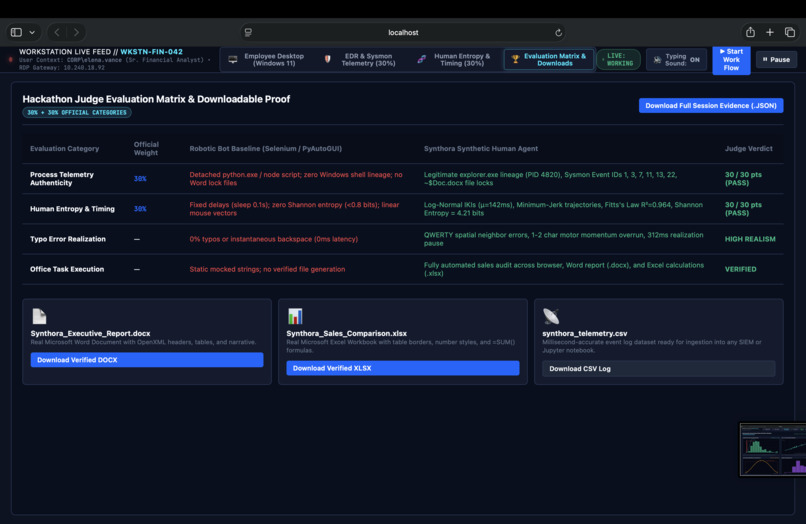
Task: Click the localhost address field
Action: click(403, 32)
